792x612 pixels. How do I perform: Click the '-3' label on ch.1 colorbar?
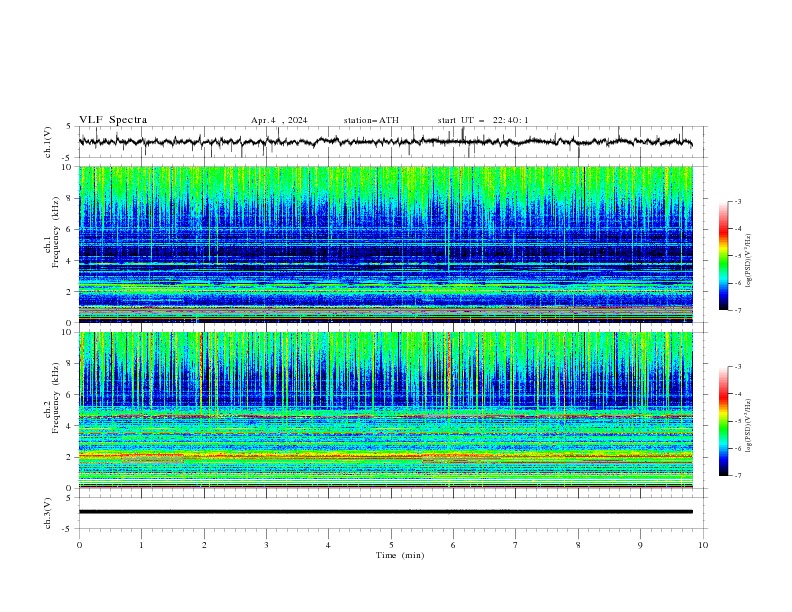738,201
